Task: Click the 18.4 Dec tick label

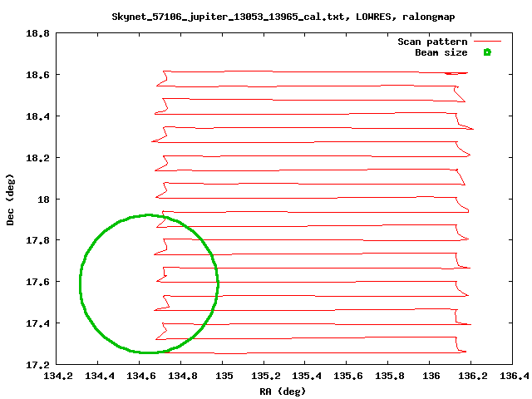Action: [x=37, y=116]
